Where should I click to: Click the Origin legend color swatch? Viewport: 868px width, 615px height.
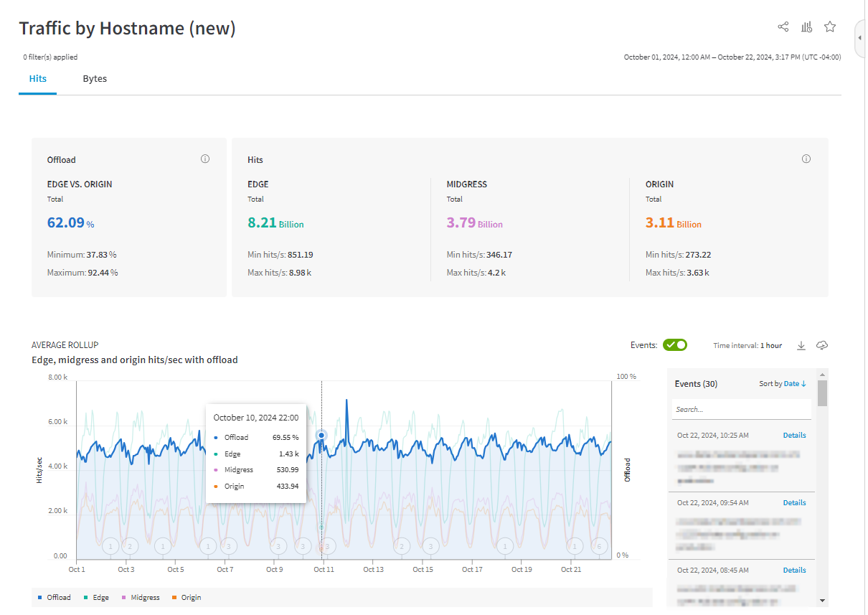pyautogui.click(x=174, y=598)
